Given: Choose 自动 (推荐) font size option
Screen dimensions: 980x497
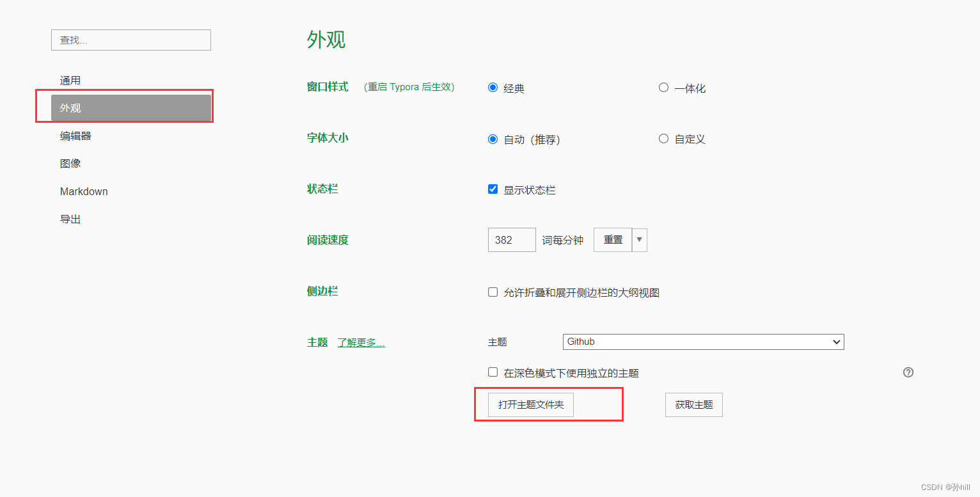Looking at the screenshot, I should tap(493, 139).
